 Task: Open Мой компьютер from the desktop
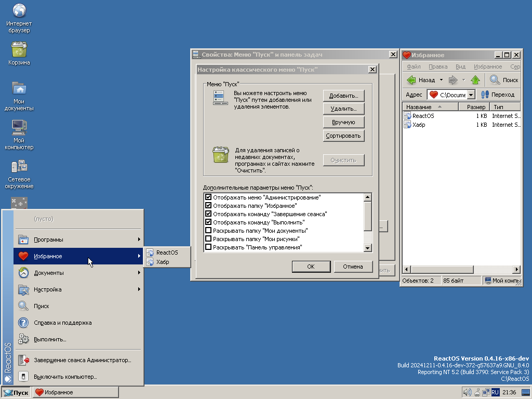tap(19, 127)
